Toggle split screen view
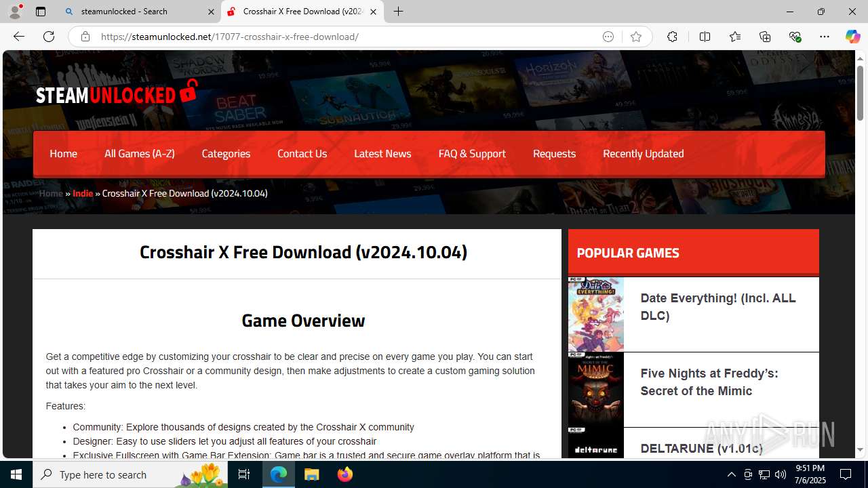This screenshot has height=488, width=868. pos(705,37)
